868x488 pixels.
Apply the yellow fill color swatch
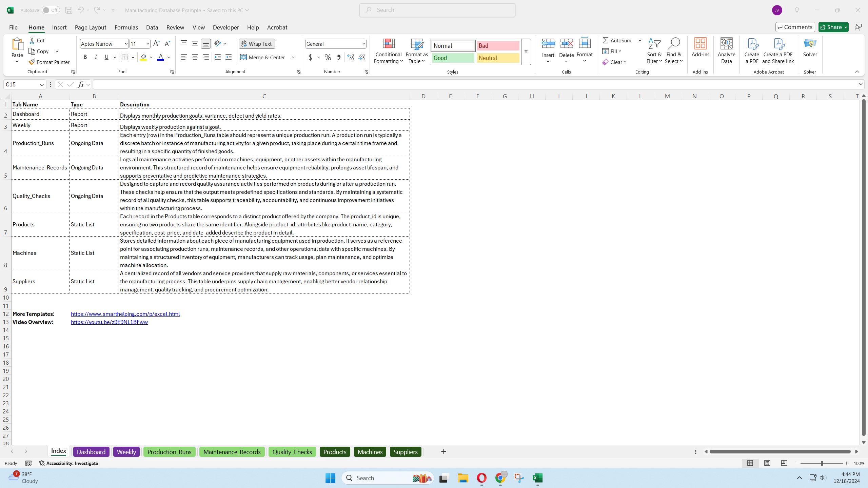(143, 57)
